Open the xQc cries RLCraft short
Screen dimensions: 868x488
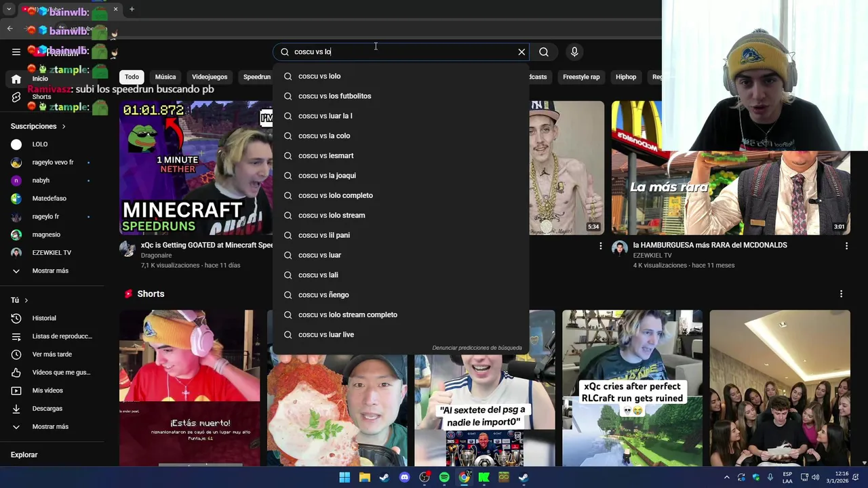tap(632, 388)
